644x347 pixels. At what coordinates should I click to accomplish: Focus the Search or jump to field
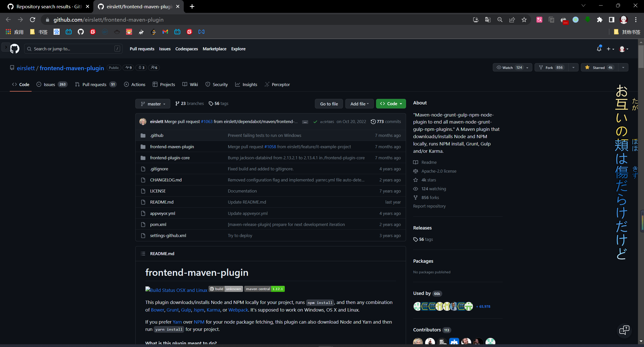click(73, 49)
